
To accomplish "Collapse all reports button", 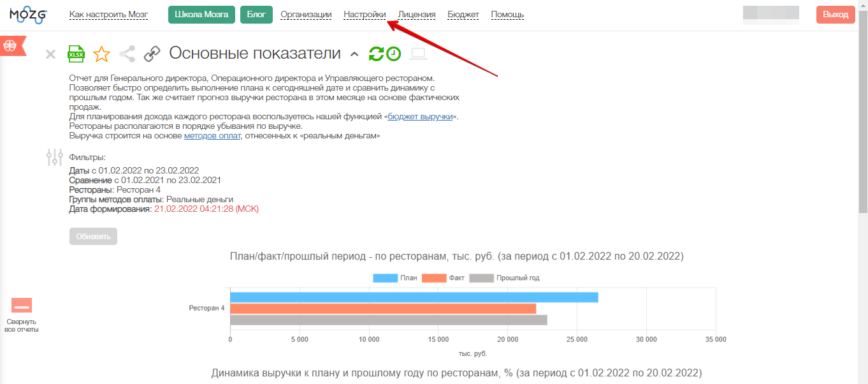I will pos(22,315).
